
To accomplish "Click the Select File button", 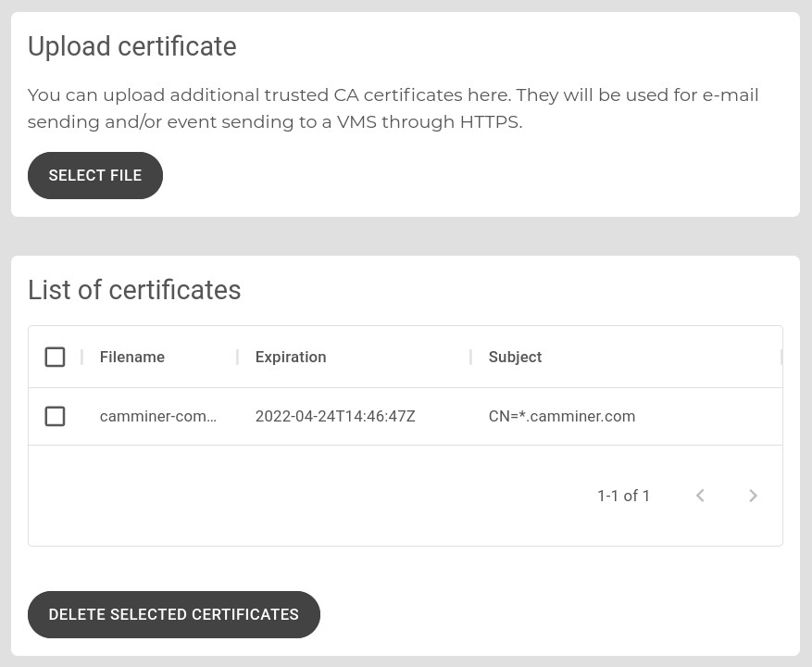I will pos(95,176).
